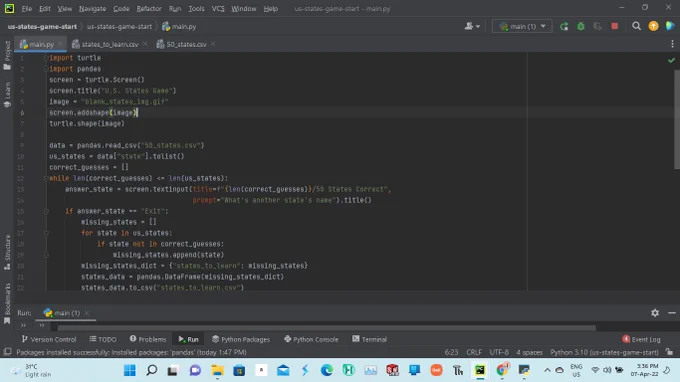The image size is (680, 382).
Task: Stop the running process with red square
Action: coord(615,26)
